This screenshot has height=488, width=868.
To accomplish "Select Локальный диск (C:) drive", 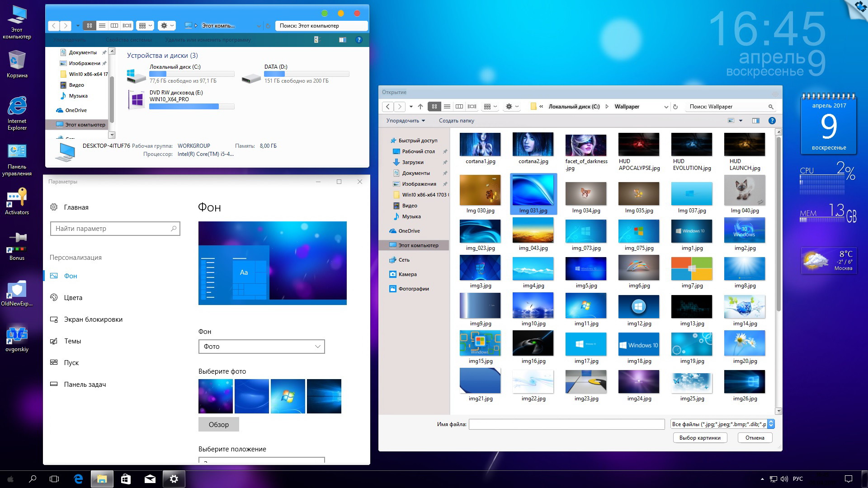I will click(180, 74).
